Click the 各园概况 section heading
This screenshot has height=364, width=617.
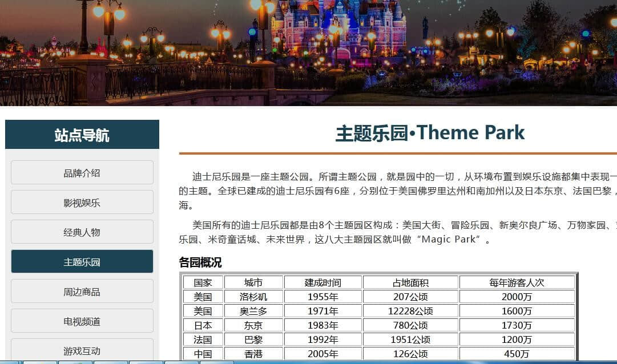tap(200, 262)
